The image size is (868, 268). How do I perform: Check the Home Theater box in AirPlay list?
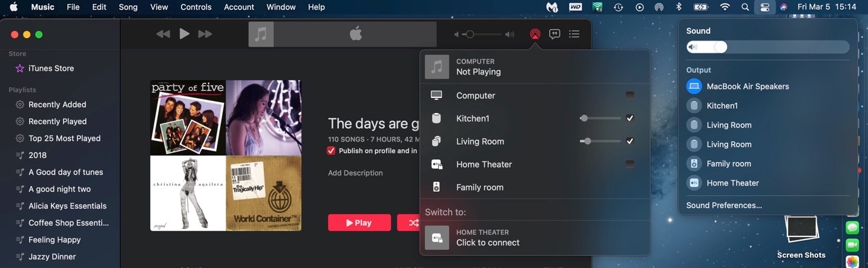(x=630, y=164)
